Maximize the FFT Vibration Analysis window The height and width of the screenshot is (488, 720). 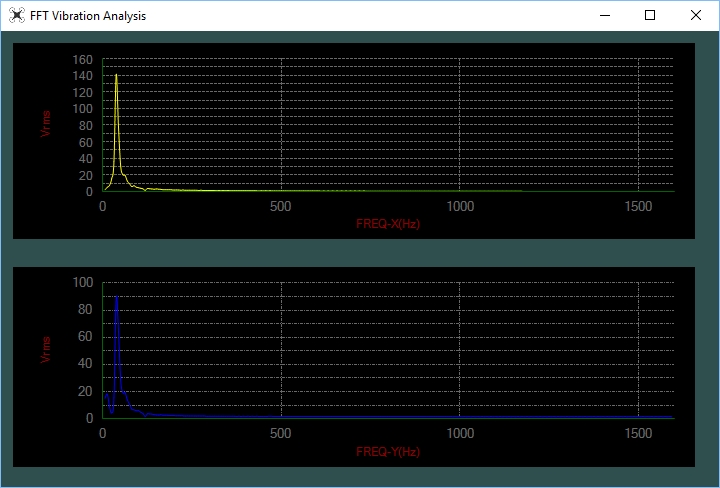point(650,16)
